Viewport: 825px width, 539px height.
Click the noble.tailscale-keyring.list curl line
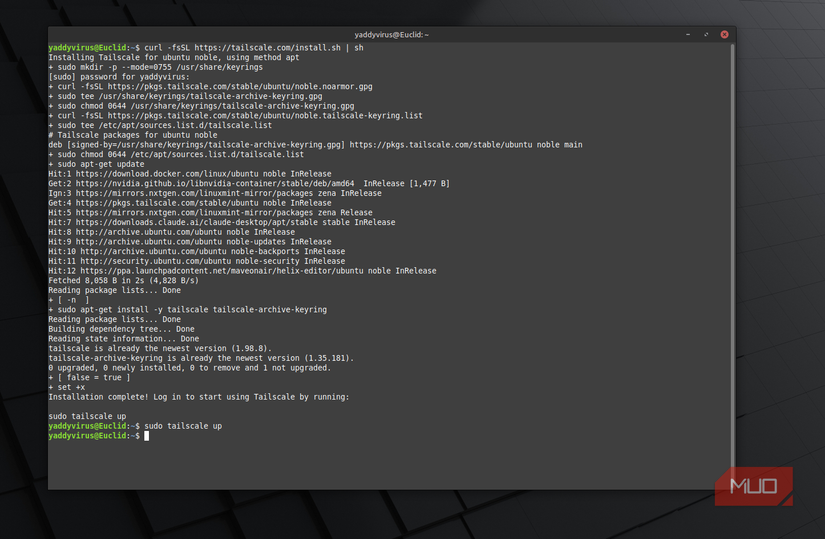pyautogui.click(x=235, y=115)
